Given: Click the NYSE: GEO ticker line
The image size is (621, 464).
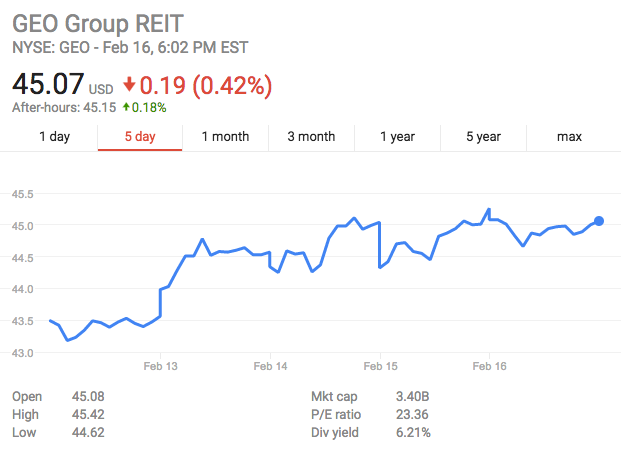Looking at the screenshot, I should [x=130, y=48].
